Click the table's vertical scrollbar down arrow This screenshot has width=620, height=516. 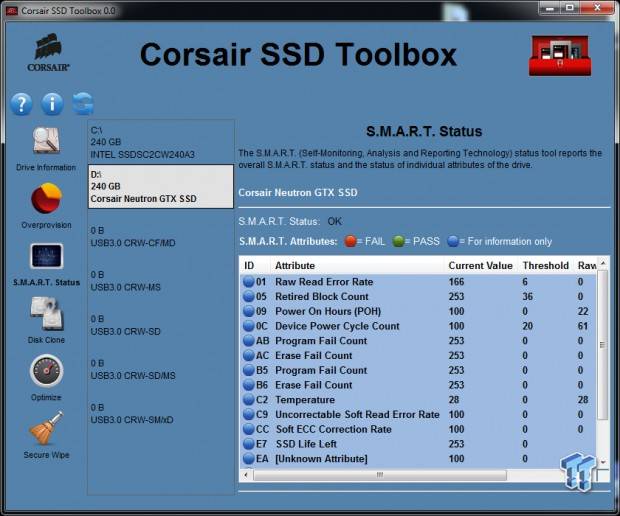pyautogui.click(x=603, y=463)
